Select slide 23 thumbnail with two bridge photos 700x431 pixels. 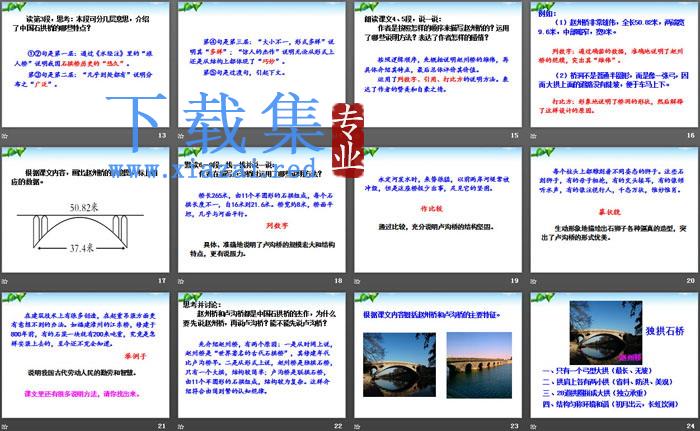click(438, 356)
